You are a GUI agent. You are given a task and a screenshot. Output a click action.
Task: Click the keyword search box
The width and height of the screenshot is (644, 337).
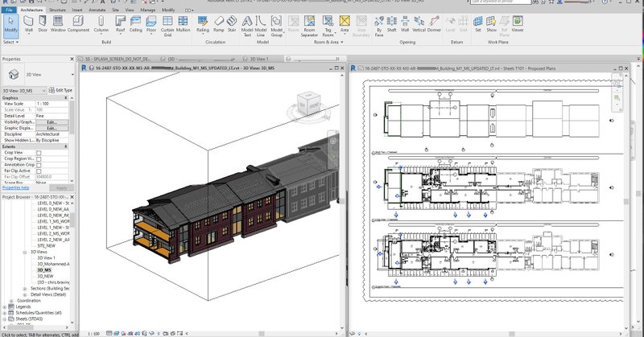tap(501, 2)
